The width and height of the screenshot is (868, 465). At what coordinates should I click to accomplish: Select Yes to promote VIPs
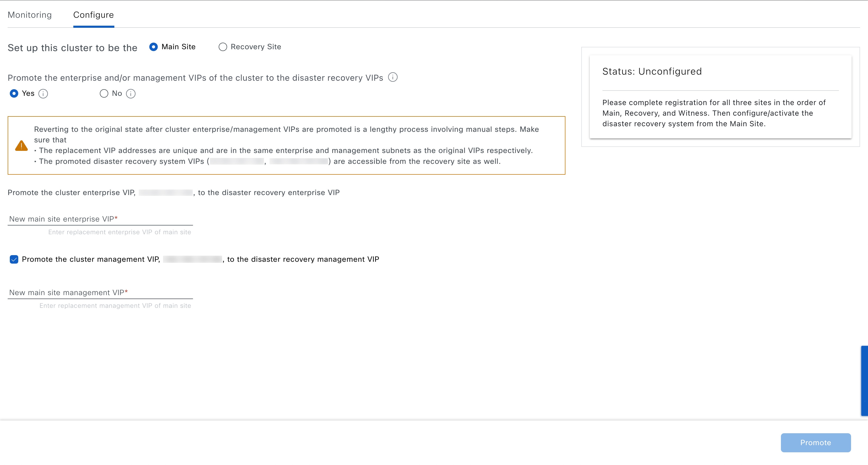click(x=14, y=93)
